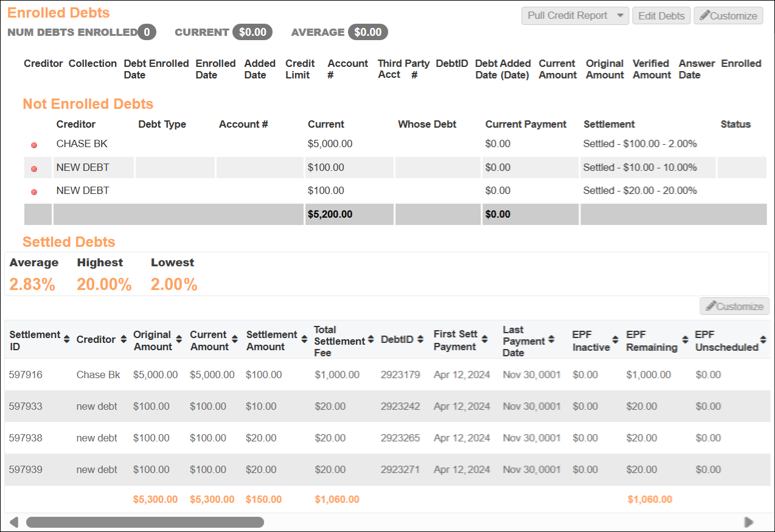Click NUM DEBTS ENROLLED badge 0
The width and height of the screenshot is (775, 532).
coord(147,32)
